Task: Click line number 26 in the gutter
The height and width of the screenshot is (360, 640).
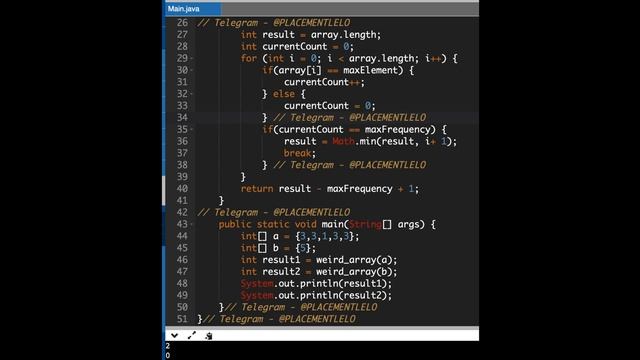Action: click(x=182, y=23)
